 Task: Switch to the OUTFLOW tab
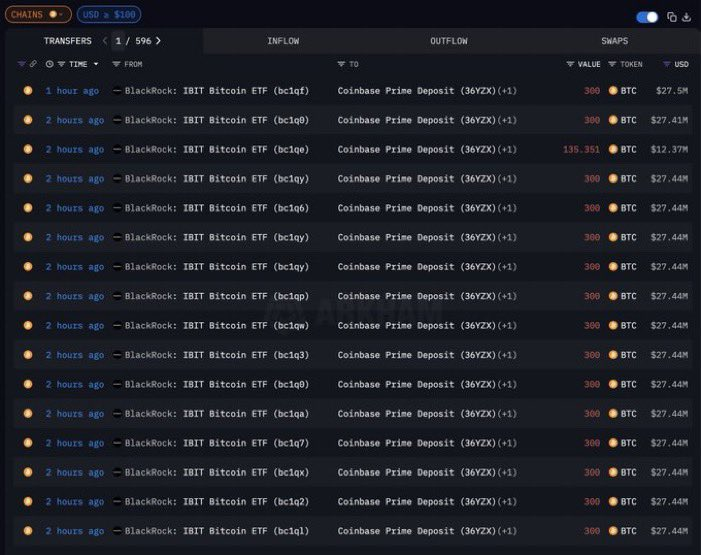tap(448, 41)
